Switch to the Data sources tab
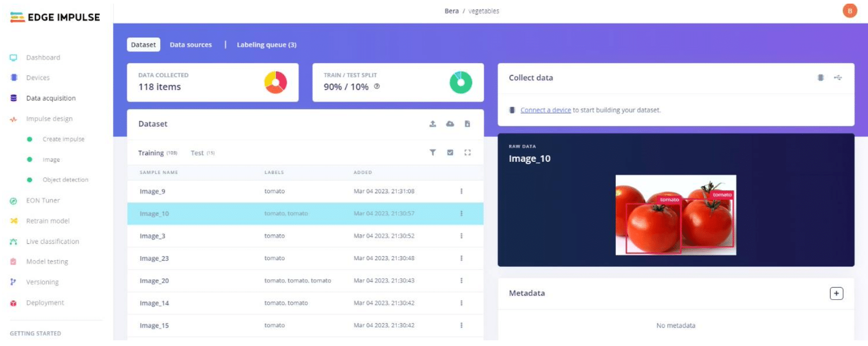868x346 pixels. coord(191,45)
